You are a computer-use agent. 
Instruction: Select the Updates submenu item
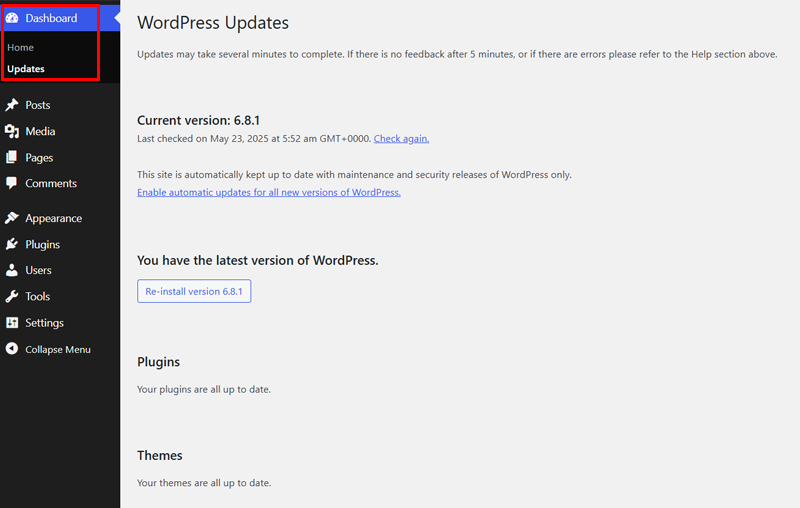26,69
